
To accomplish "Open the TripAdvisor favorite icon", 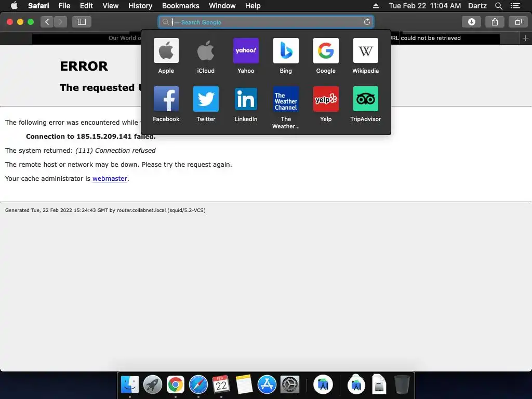I will click(x=365, y=99).
